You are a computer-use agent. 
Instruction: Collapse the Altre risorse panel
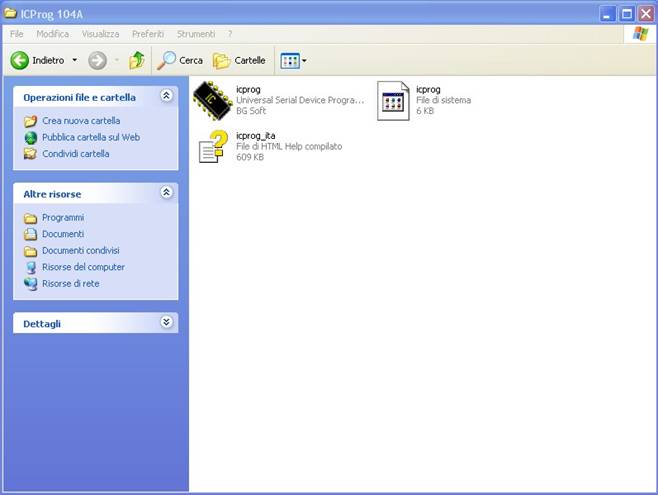coord(166,192)
